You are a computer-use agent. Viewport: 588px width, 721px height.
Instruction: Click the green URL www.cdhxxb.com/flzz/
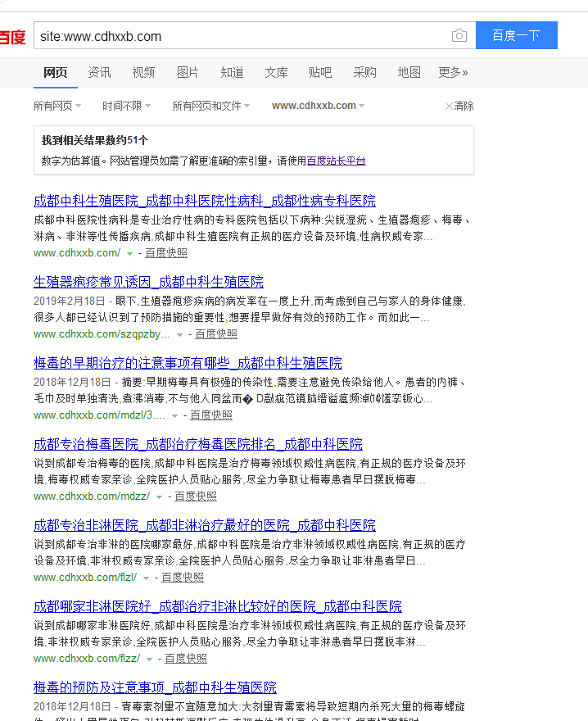coord(87,659)
